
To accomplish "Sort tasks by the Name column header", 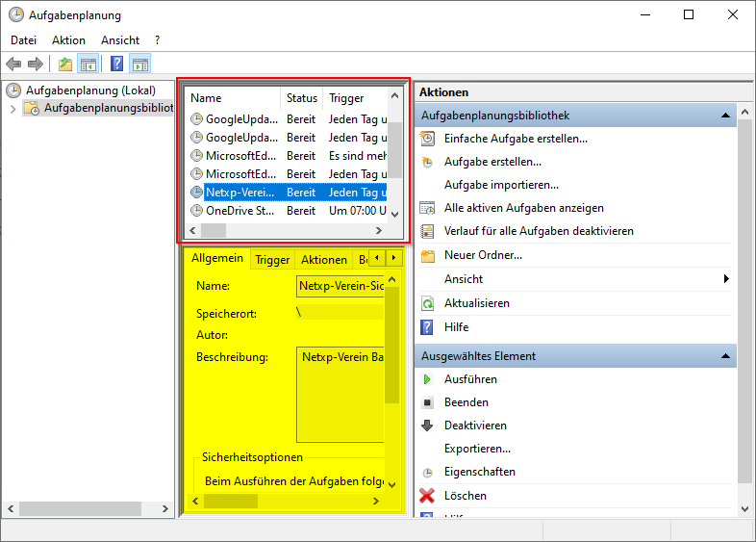I will [233, 98].
